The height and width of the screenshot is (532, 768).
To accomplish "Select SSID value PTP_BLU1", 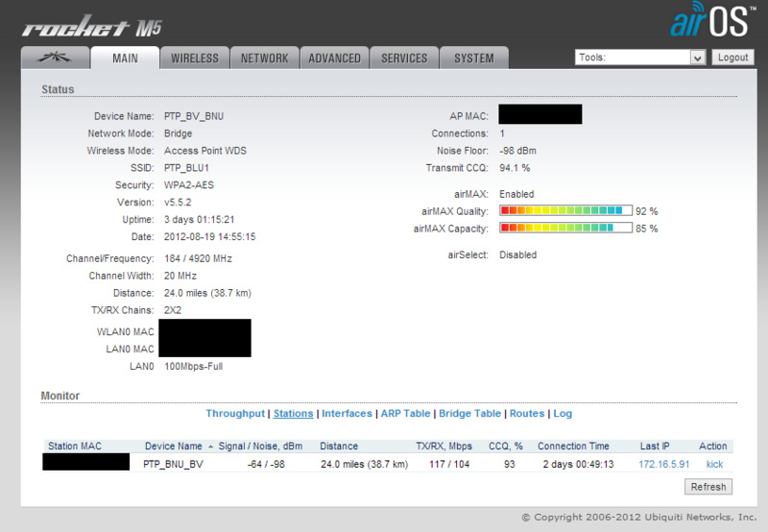I will click(x=186, y=167).
